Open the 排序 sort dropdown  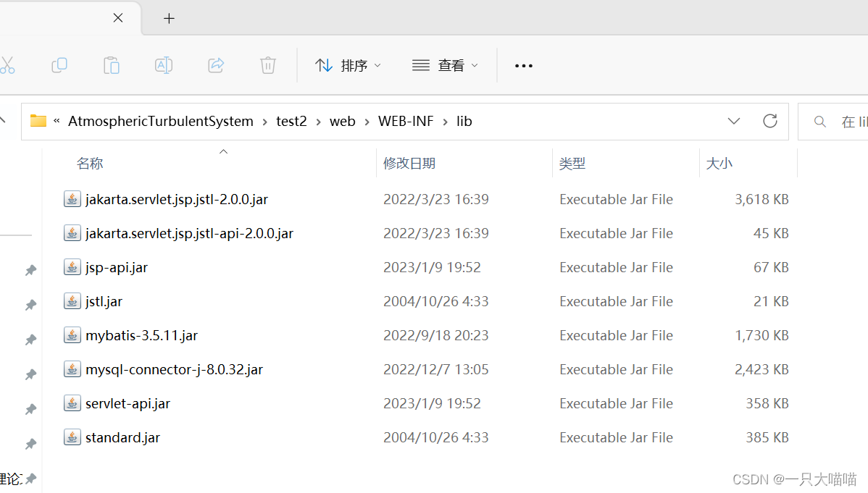click(348, 65)
